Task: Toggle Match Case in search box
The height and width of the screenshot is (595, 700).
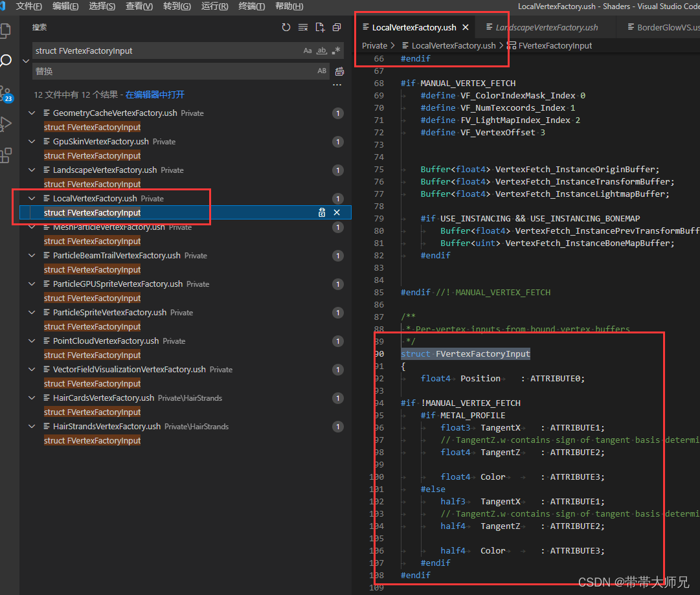Action: coord(308,51)
